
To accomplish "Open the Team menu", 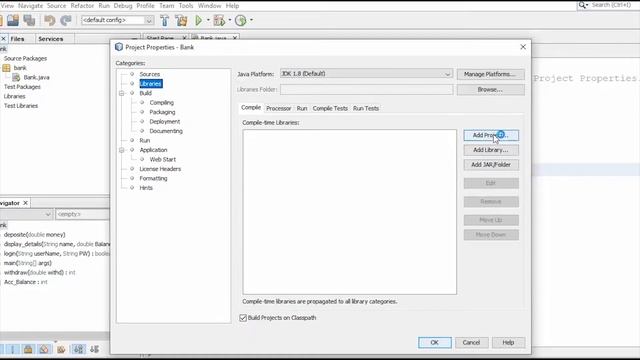I will [x=167, y=6].
